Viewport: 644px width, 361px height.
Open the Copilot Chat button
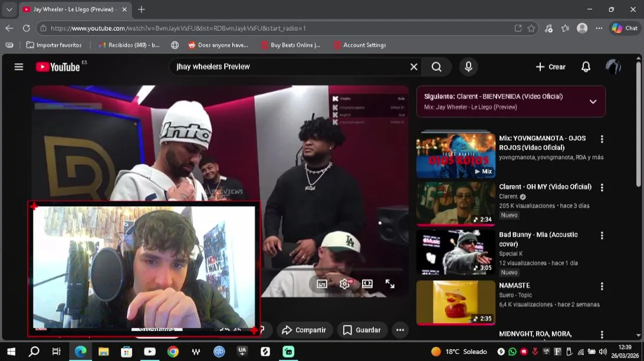point(624,29)
